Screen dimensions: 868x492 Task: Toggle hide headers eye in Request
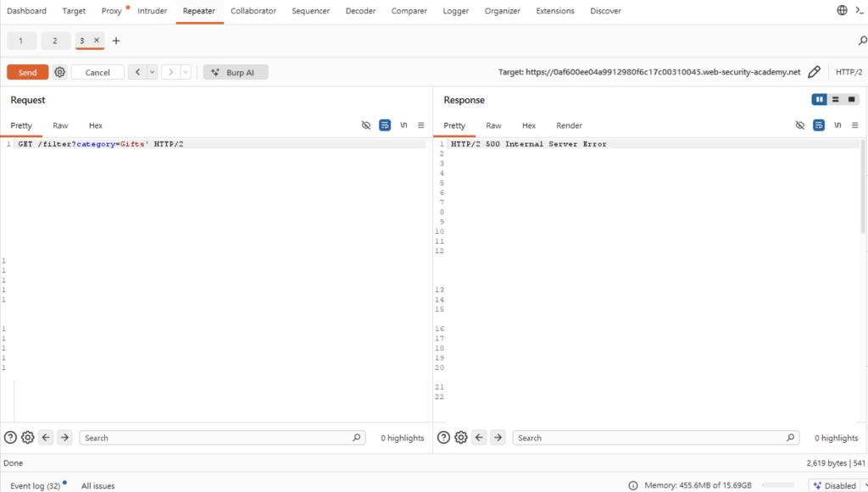pyautogui.click(x=366, y=125)
